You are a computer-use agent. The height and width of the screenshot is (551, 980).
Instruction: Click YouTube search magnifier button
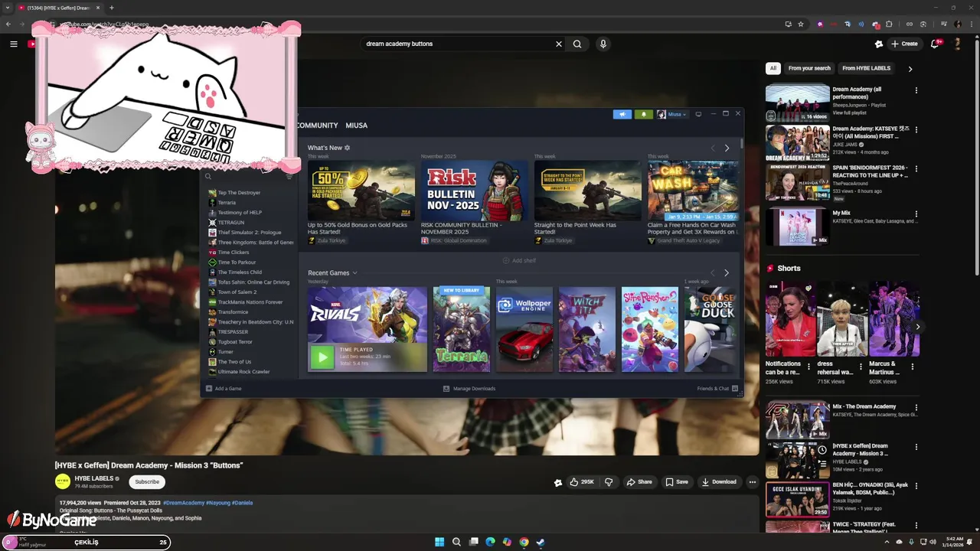577,44
